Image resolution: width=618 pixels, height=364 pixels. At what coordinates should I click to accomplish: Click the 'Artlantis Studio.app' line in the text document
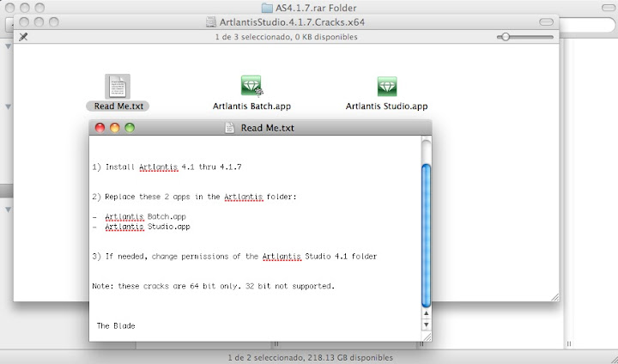pos(141,227)
